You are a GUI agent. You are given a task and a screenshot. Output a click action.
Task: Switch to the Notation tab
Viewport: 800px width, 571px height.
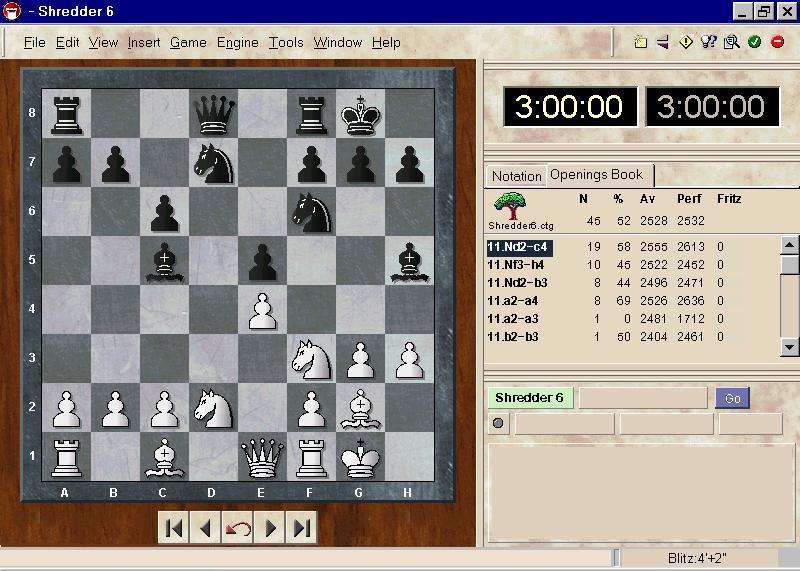516,176
